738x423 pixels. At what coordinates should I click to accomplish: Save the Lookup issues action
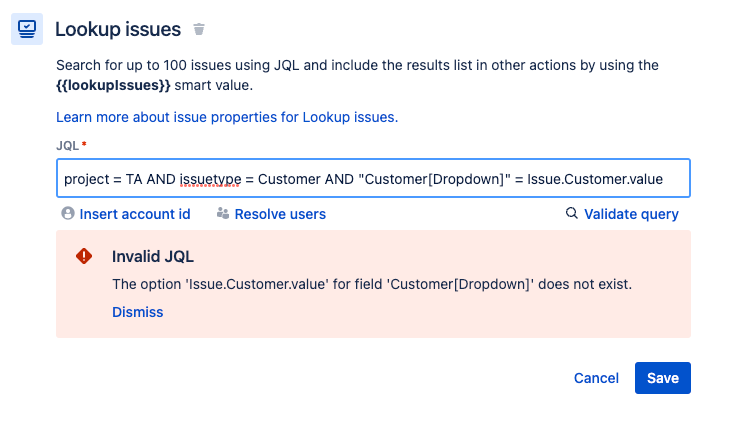pos(662,378)
